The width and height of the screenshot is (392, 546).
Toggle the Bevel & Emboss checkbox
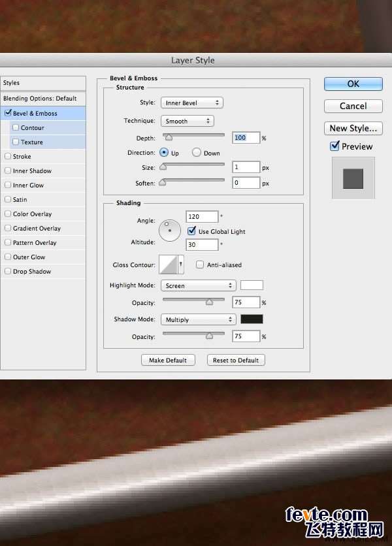click(8, 113)
